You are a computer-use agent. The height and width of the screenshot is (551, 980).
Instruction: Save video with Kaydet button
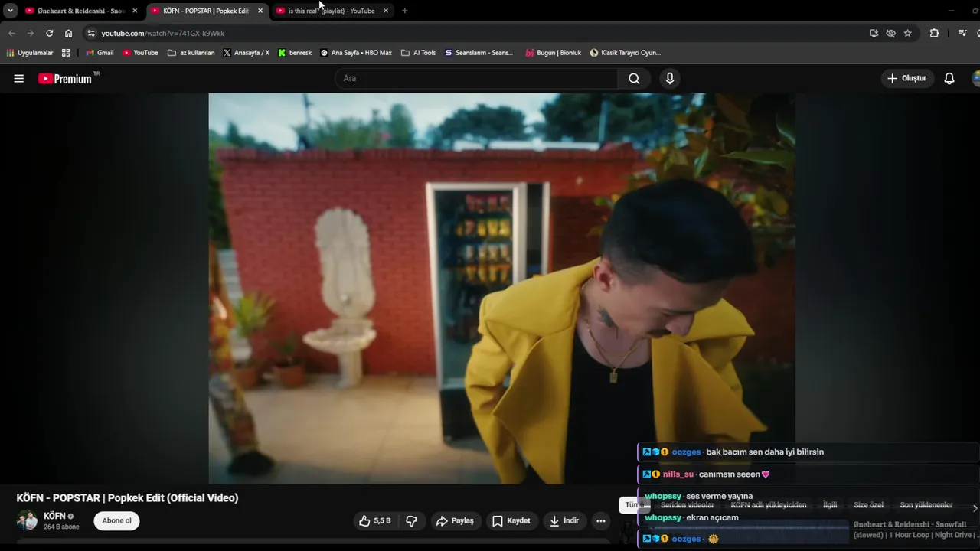point(511,521)
